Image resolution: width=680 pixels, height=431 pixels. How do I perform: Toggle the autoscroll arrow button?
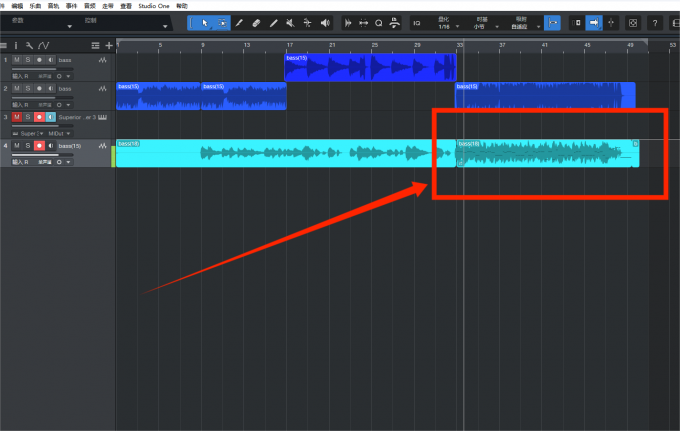click(594, 23)
